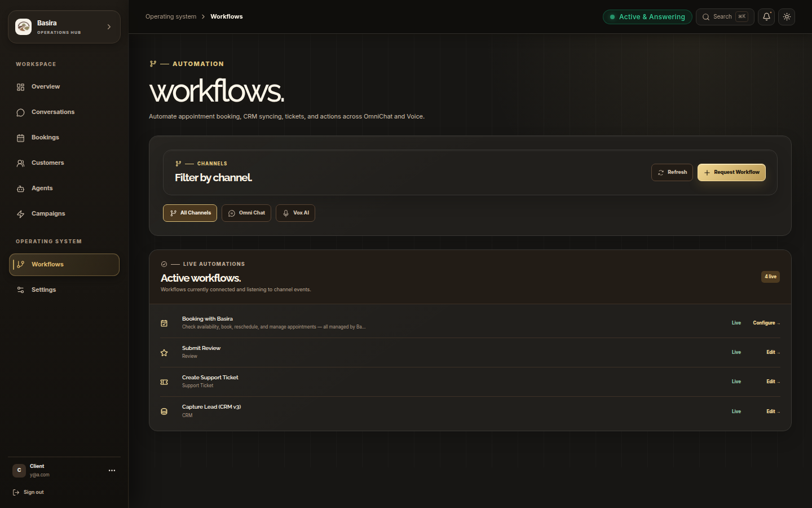The height and width of the screenshot is (508, 812).
Task: Open the Client account options ellipsis
Action: click(112, 470)
